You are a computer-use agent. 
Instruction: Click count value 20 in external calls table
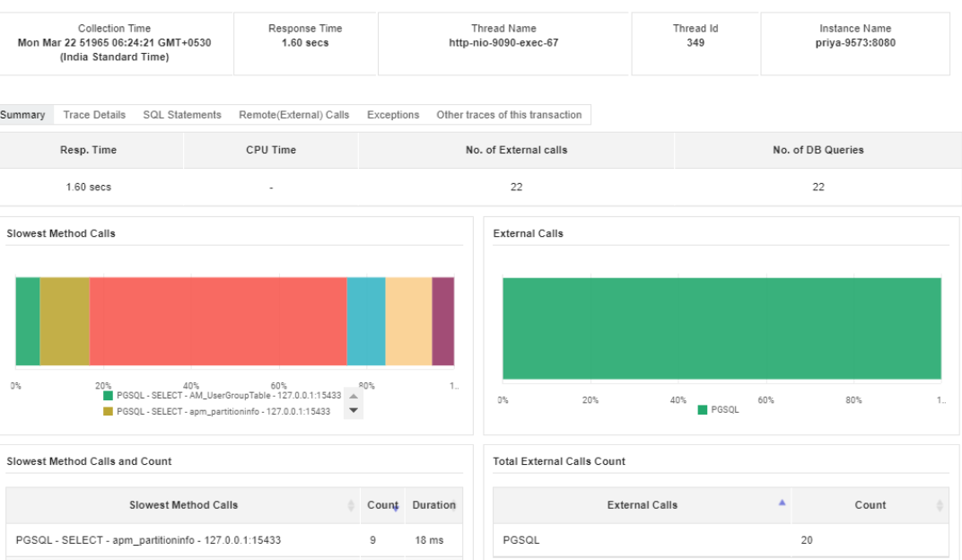click(x=807, y=540)
